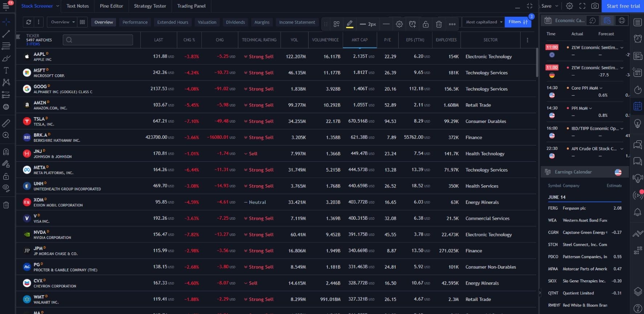644x314 pixels.
Task: Open the Most capitalized dropdown
Action: coord(484,22)
